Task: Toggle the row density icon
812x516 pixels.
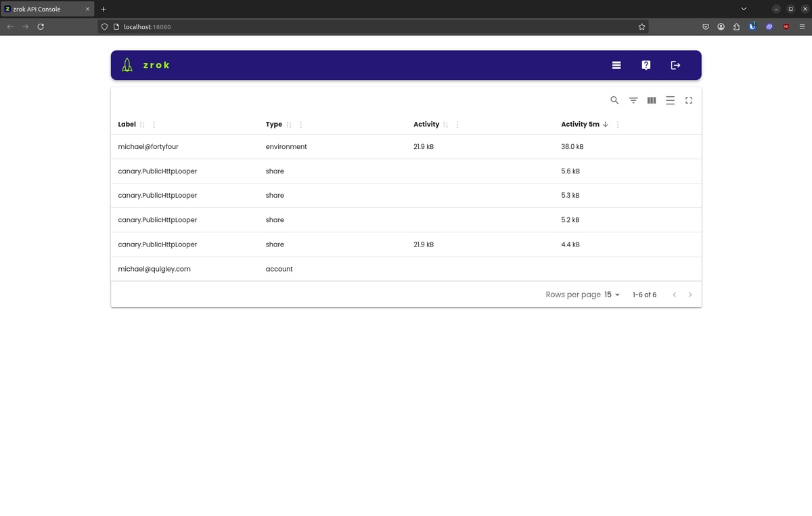Action: [x=670, y=100]
